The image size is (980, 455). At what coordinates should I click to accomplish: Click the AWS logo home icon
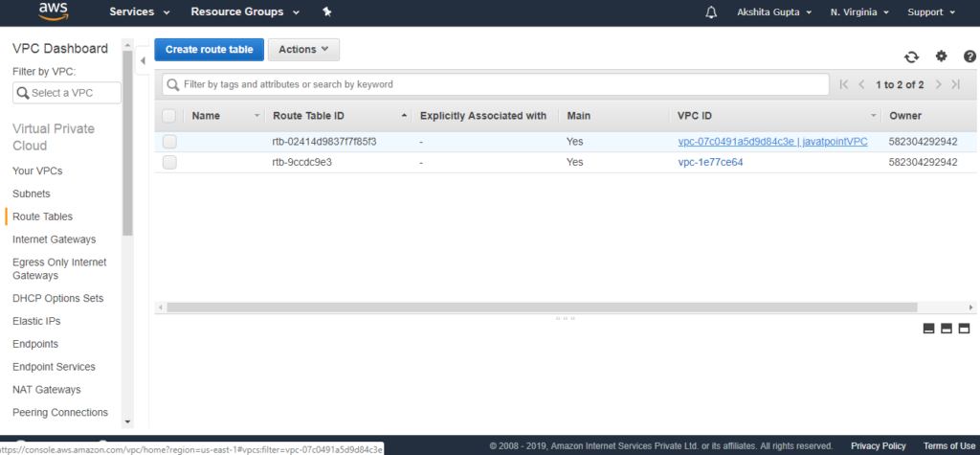pyautogui.click(x=54, y=11)
